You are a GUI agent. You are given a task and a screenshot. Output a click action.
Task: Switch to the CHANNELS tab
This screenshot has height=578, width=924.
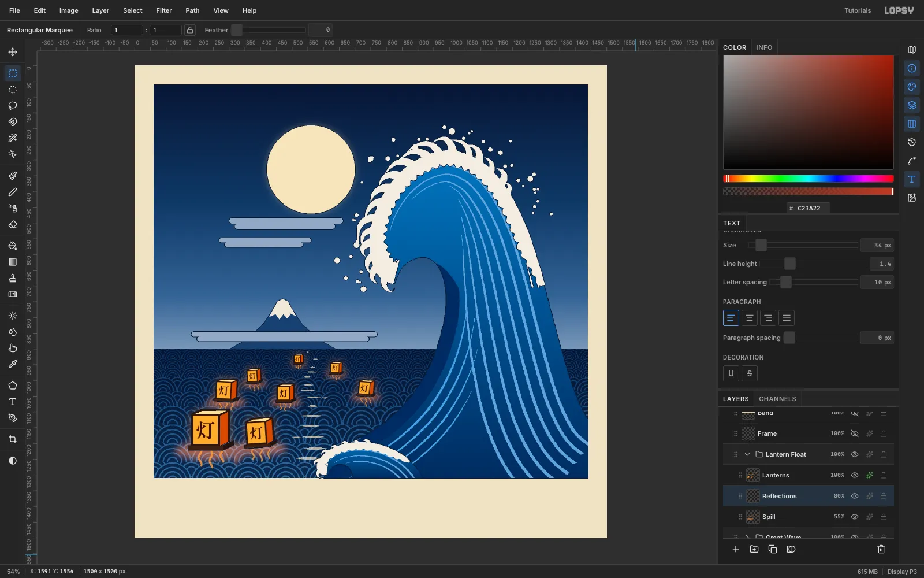pos(777,399)
